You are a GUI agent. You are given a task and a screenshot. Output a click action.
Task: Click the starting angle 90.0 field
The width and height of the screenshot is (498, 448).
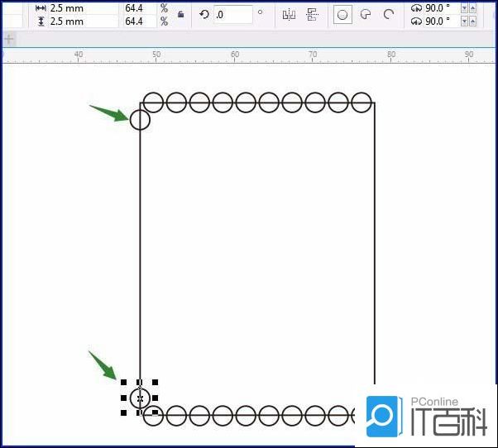tap(442, 8)
